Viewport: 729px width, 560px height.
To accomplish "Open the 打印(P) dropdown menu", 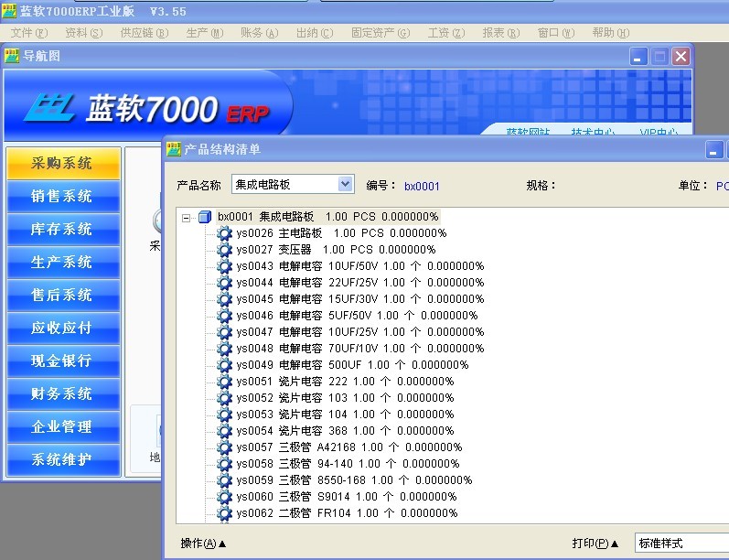I will pyautogui.click(x=595, y=544).
